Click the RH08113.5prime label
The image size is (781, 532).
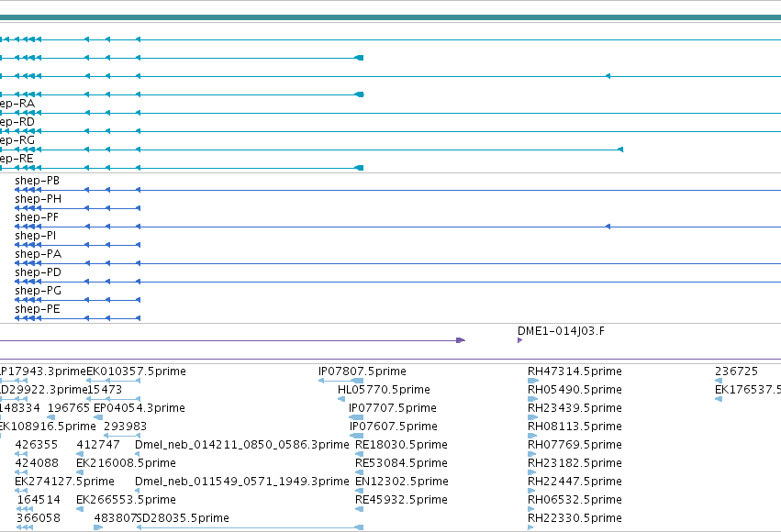pos(575,427)
